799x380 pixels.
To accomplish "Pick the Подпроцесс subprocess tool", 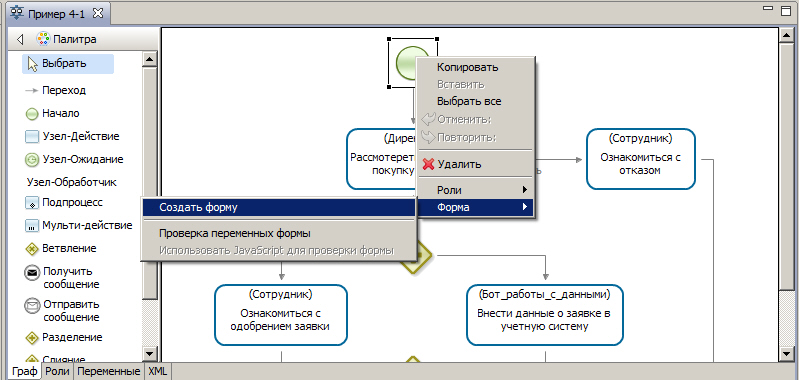I will click(x=64, y=203).
